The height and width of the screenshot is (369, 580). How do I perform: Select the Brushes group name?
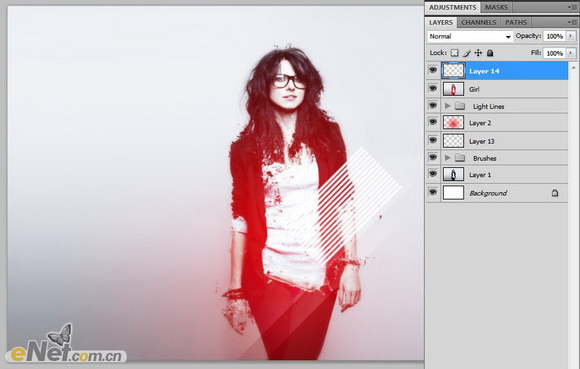pos(485,158)
